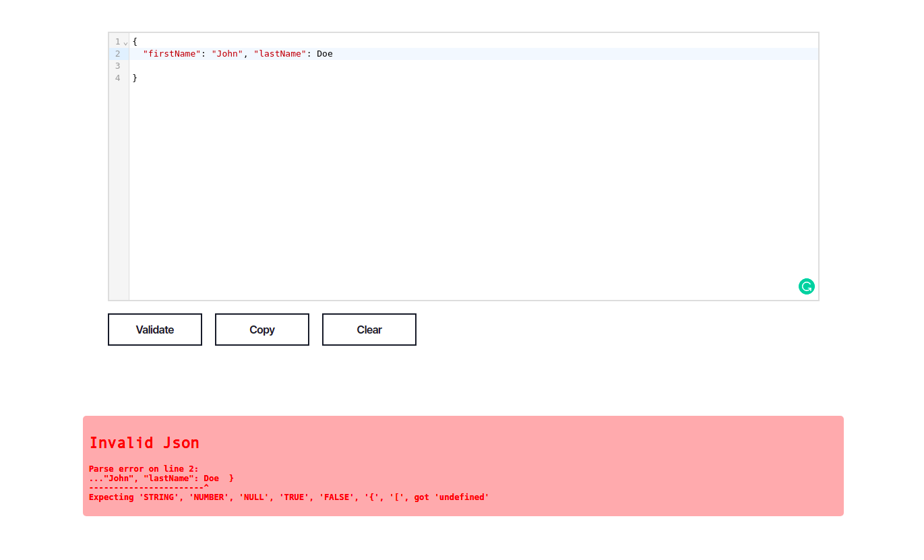Viewport: 924px width, 560px height.
Task: Click the Clear button
Action: (369, 330)
